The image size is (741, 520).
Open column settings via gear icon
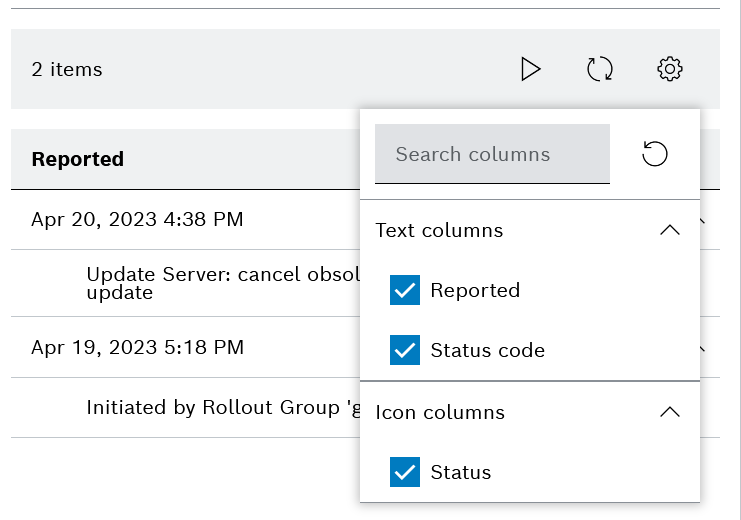pos(669,69)
